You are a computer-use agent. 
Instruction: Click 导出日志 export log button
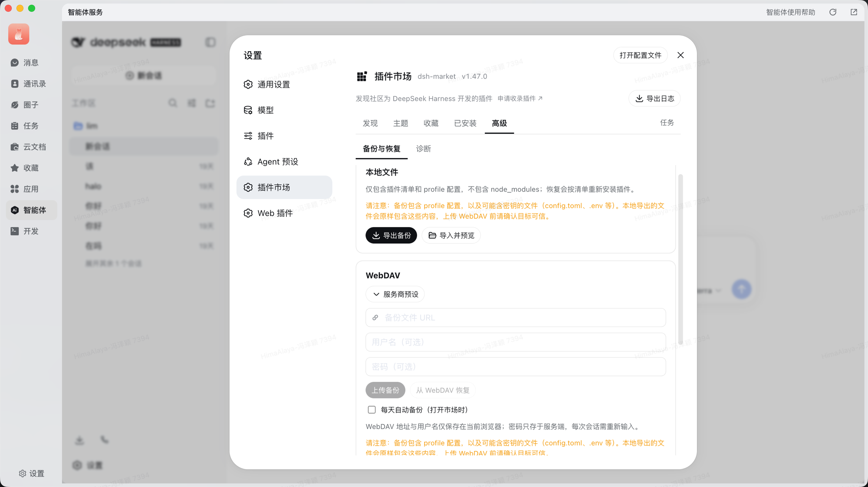[654, 99]
